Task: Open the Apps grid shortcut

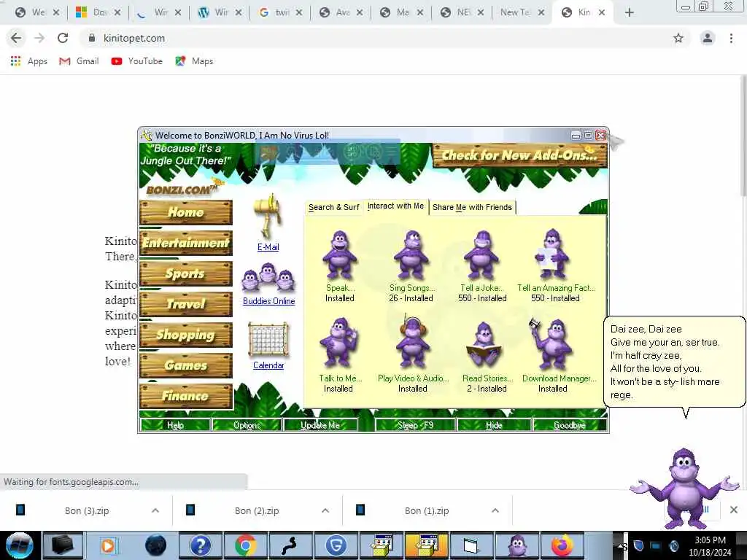Action: pos(29,61)
